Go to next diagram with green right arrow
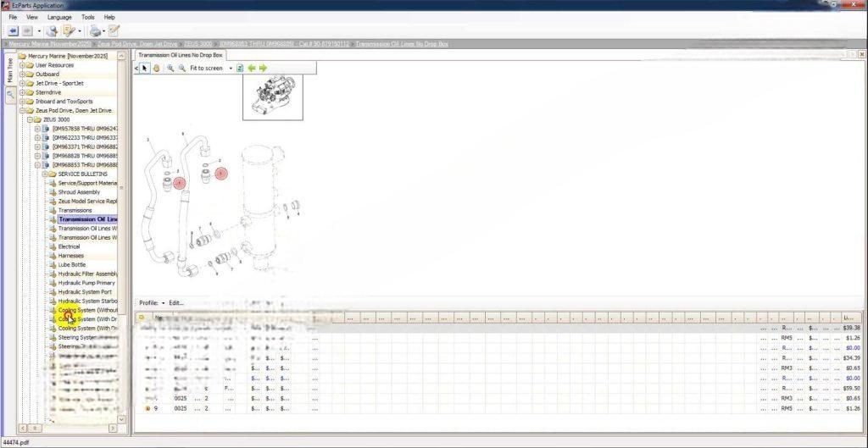The image size is (868, 448). coord(263,68)
